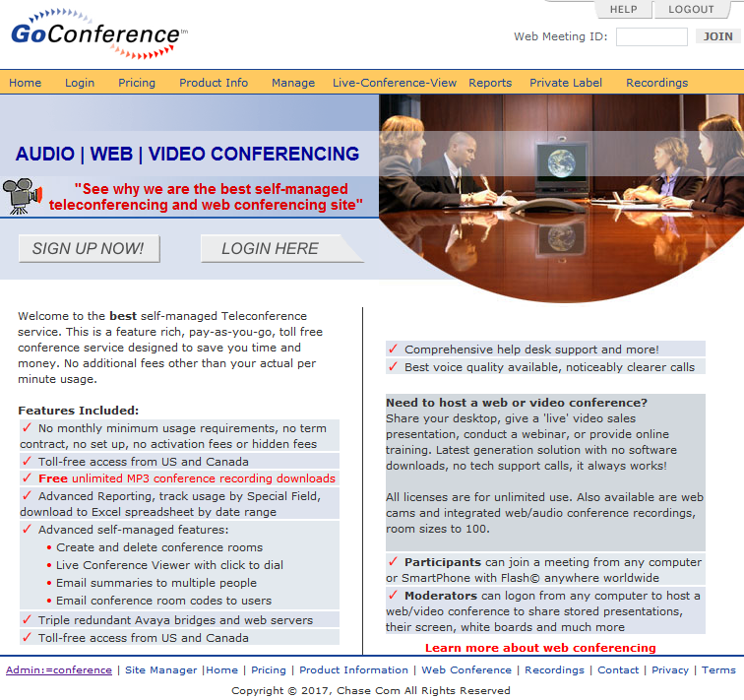Click the LOGIN HERE button

coord(281,248)
